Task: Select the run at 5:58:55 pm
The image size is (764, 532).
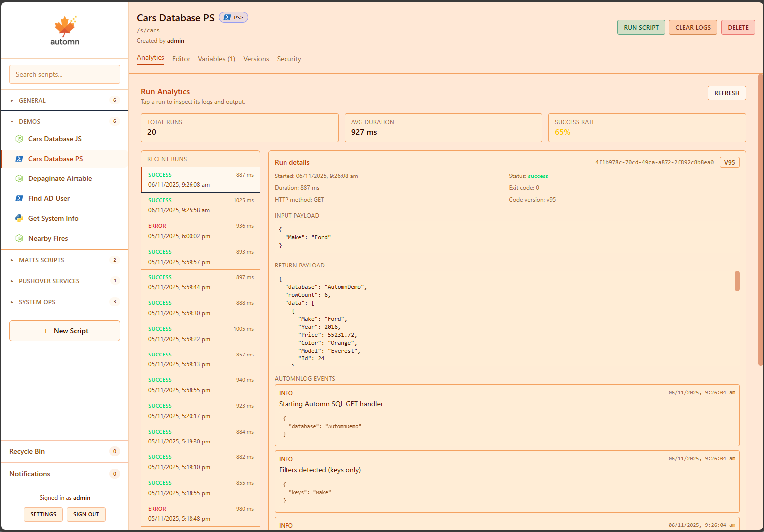Action: pyautogui.click(x=200, y=385)
